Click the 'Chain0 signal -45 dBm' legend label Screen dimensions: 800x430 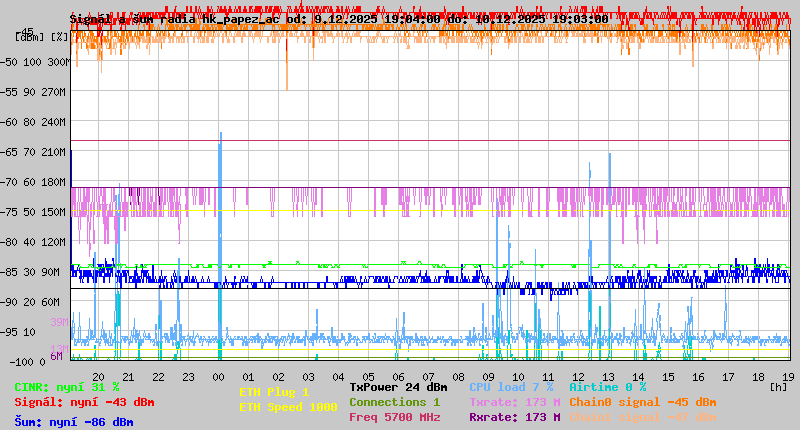coord(643,402)
